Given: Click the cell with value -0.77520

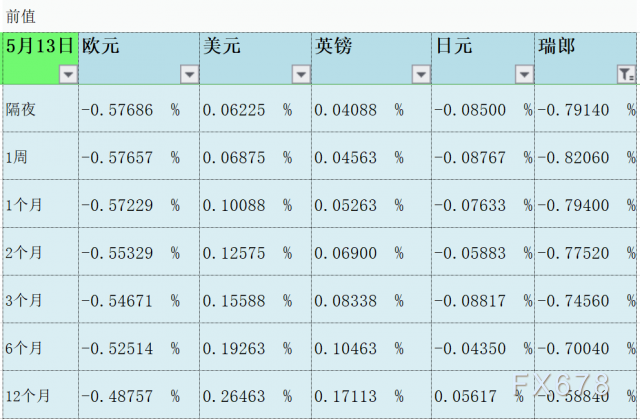Looking at the screenshot, I should 585,251.
